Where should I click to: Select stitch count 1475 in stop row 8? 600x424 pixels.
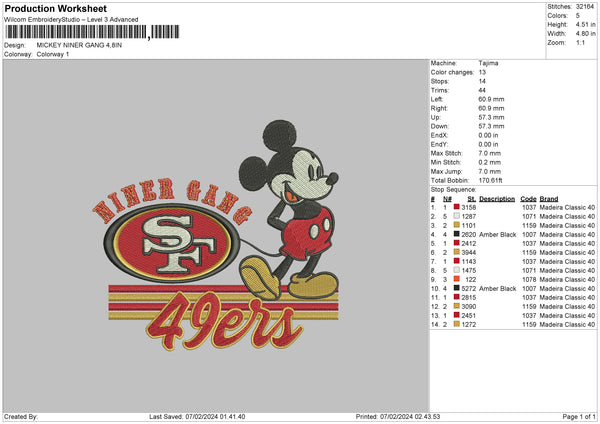pyautogui.click(x=469, y=270)
